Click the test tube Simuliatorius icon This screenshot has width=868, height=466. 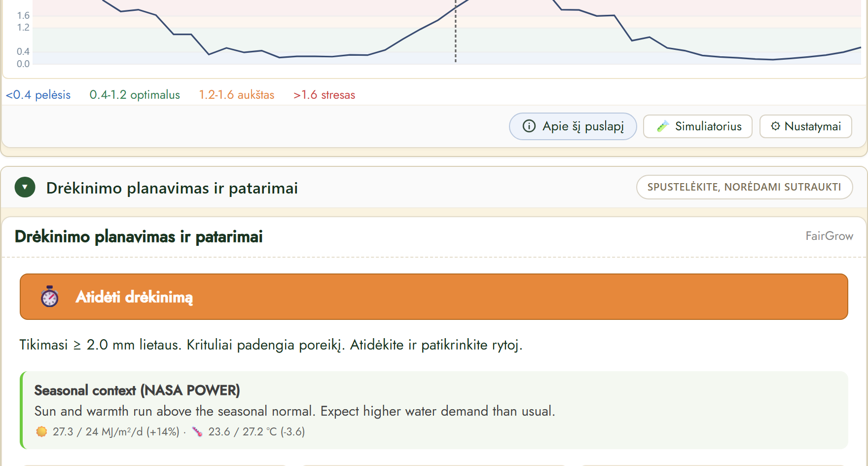coord(663,126)
